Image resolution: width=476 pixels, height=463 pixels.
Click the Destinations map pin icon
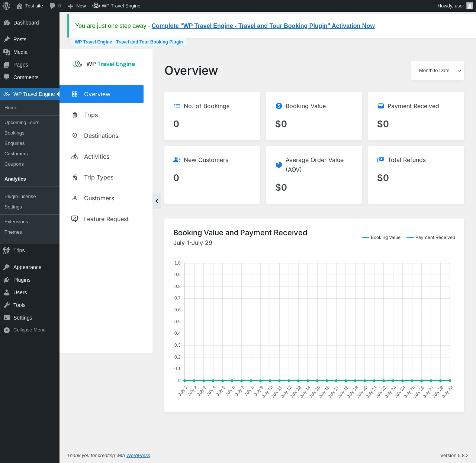click(x=75, y=136)
